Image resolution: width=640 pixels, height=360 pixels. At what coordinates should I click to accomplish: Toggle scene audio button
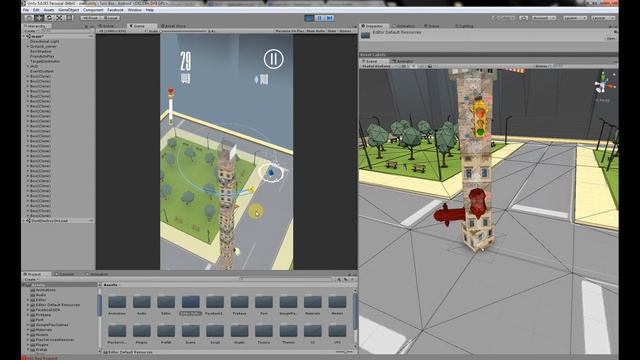[x=421, y=66]
